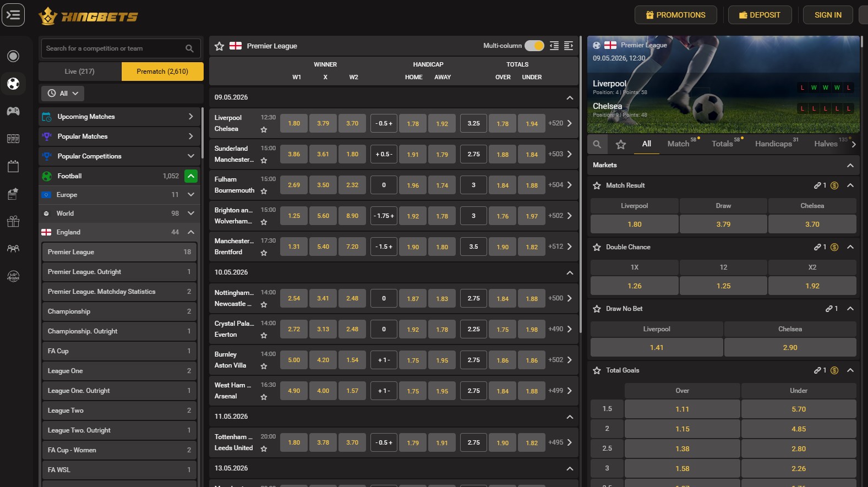Switch to expanded list view icon
868x487 pixels.
[x=569, y=46]
